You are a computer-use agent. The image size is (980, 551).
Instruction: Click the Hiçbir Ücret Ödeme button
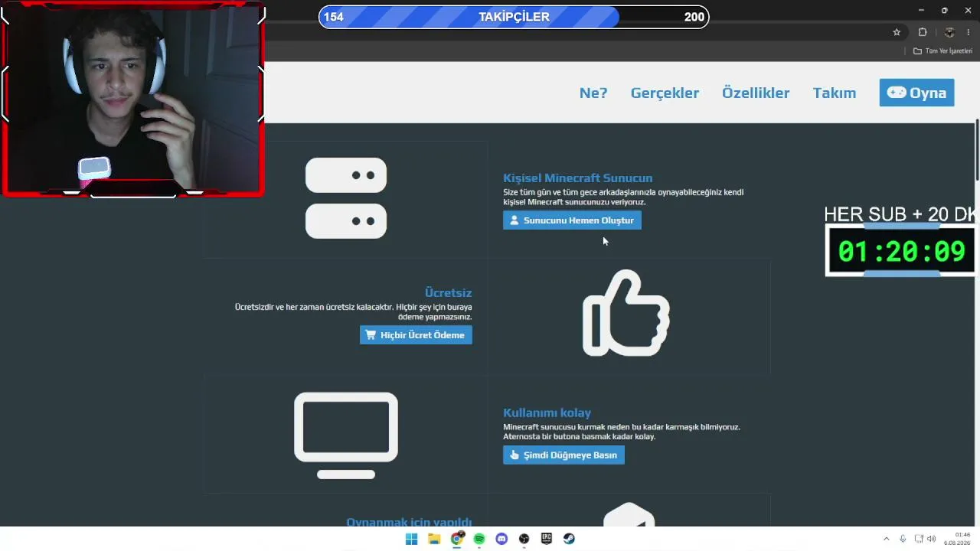point(416,335)
